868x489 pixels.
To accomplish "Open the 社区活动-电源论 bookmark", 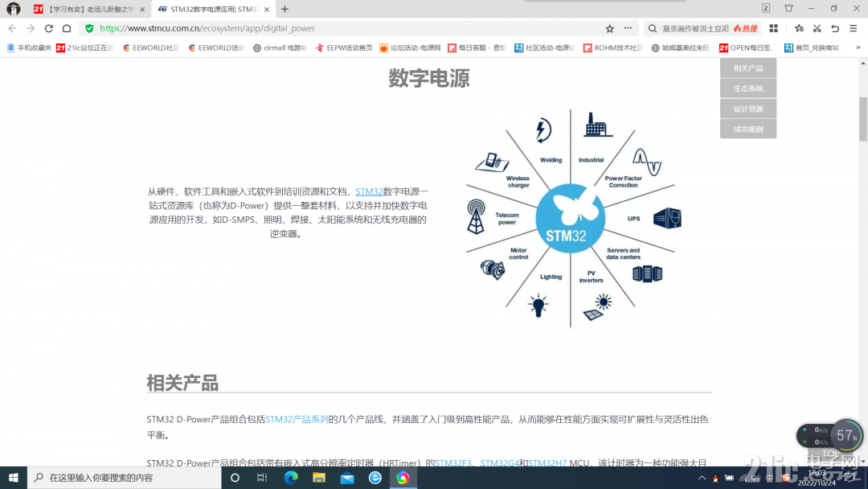I will (545, 48).
